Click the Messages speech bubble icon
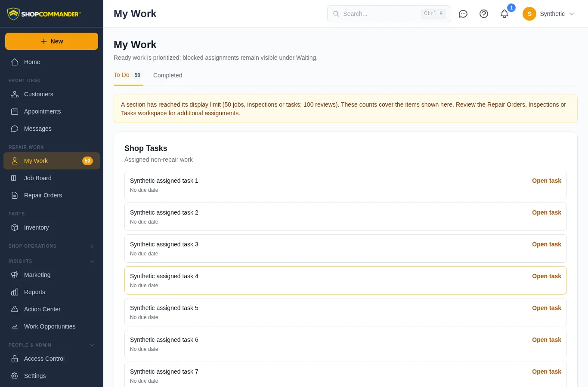Image resolution: width=588 pixels, height=387 pixels. [x=15, y=129]
